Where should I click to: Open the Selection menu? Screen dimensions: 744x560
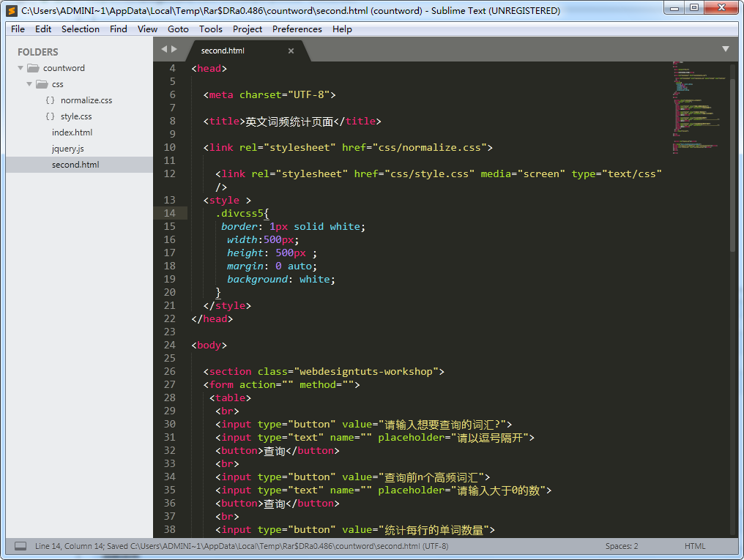pos(81,29)
